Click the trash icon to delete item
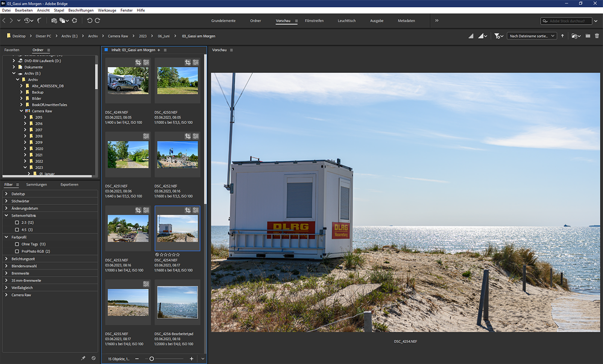 pyautogui.click(x=596, y=36)
